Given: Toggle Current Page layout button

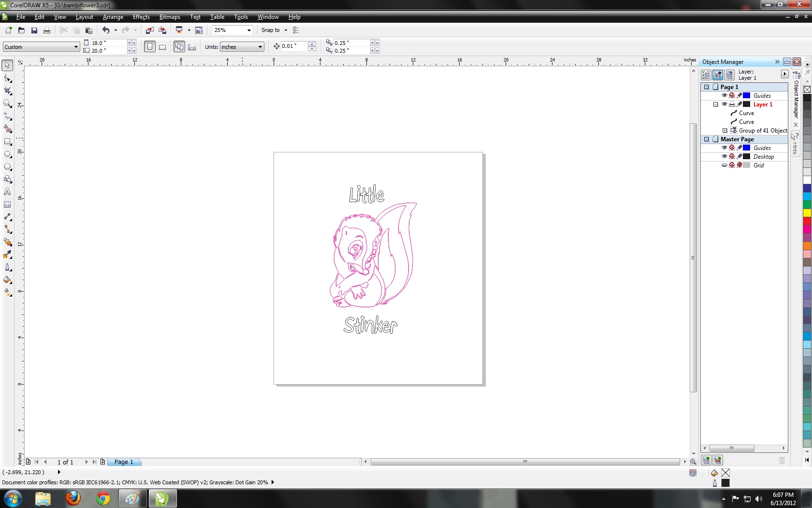Looking at the screenshot, I should pos(192,47).
